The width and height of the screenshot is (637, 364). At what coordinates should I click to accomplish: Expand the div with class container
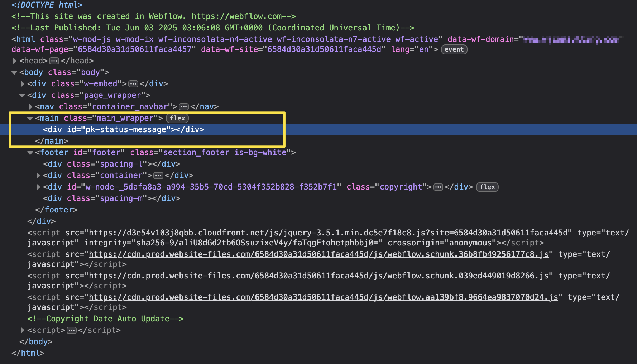[38, 176]
